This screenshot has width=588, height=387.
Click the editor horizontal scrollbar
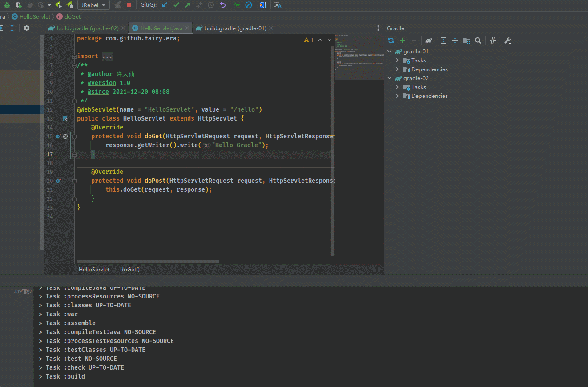(148, 262)
